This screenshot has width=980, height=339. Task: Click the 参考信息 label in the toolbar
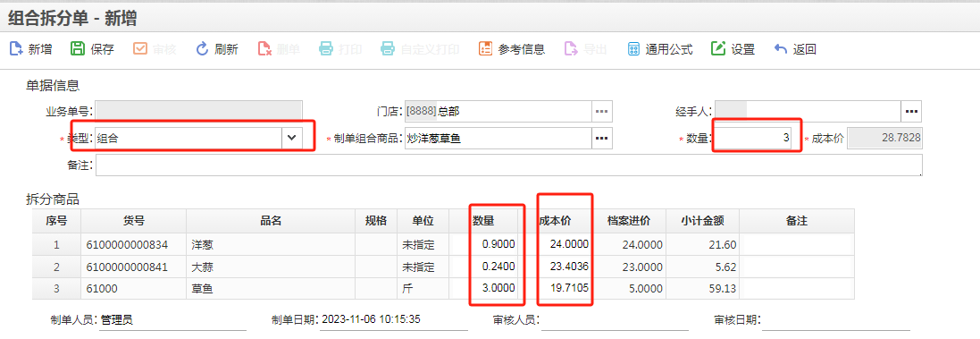[522, 50]
